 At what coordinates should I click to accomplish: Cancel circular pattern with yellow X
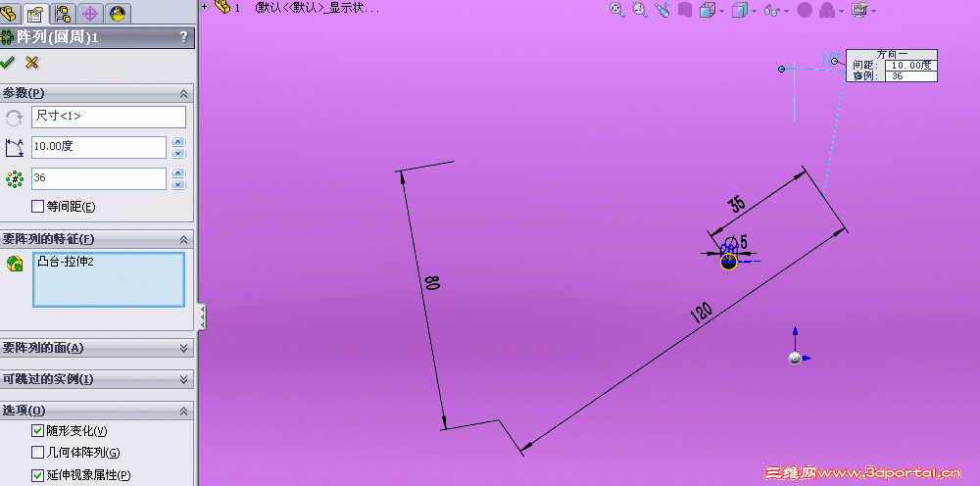click(x=32, y=62)
